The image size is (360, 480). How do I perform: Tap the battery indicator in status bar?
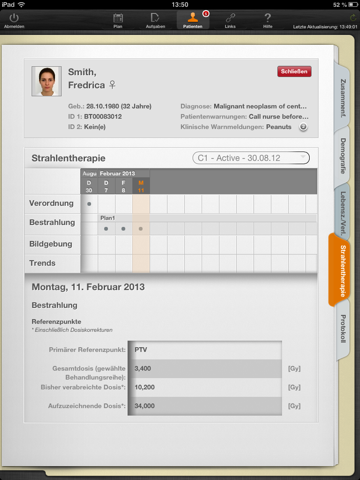tap(353, 4)
